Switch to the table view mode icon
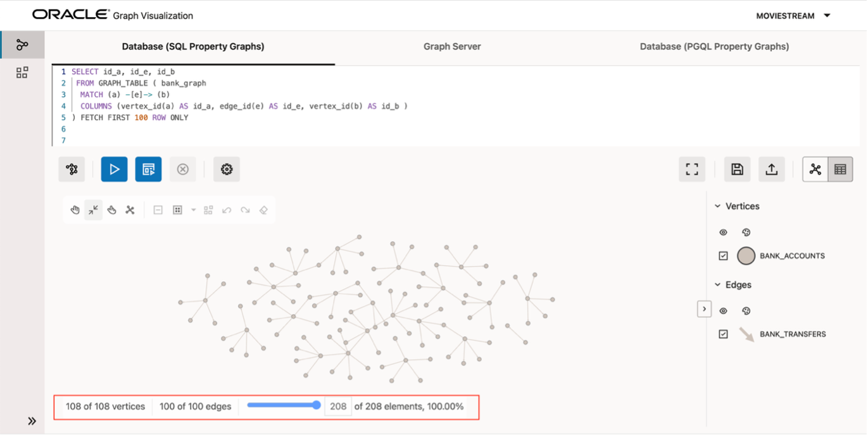The height and width of the screenshot is (437, 868). pos(840,169)
